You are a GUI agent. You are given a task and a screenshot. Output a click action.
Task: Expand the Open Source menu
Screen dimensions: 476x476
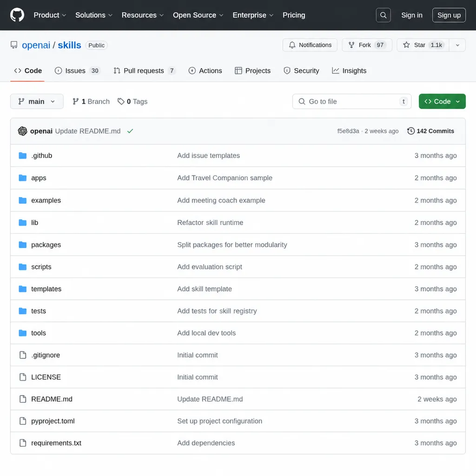198,15
